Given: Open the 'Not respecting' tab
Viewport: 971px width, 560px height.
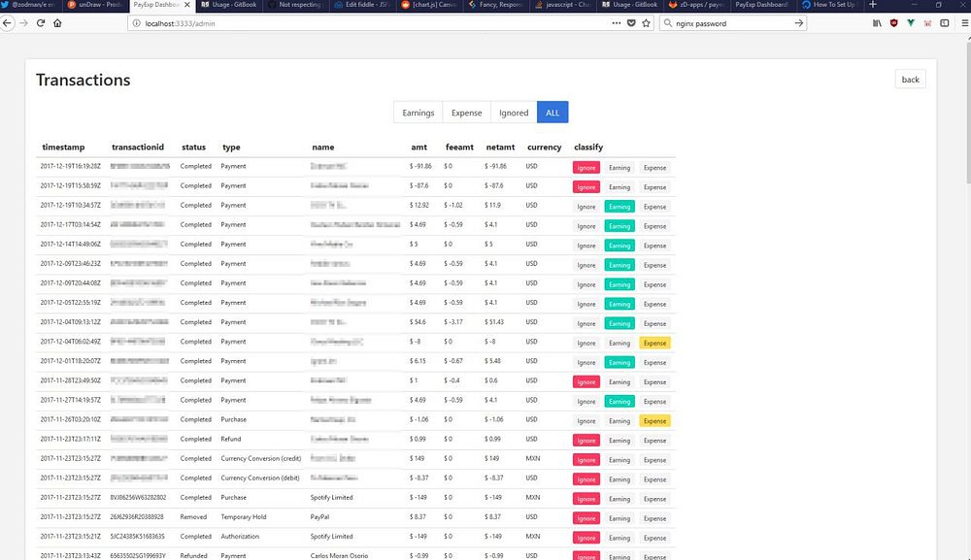Looking at the screenshot, I should pyautogui.click(x=295, y=4).
